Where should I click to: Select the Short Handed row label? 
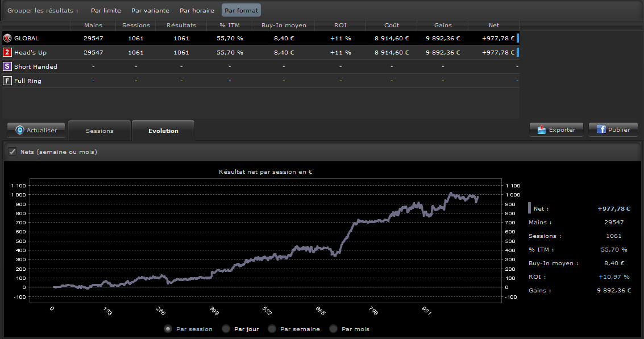click(36, 66)
